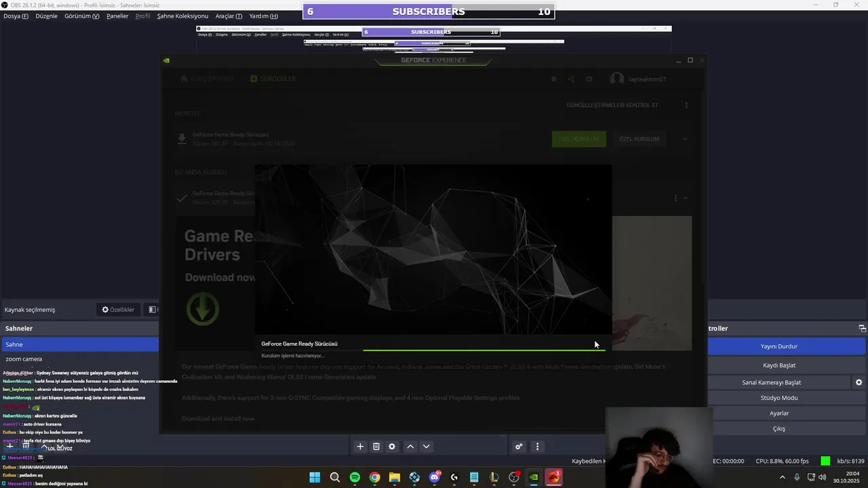This screenshot has height=488, width=868.
Task: Open GeForce Experience settings gear
Action: point(589,79)
